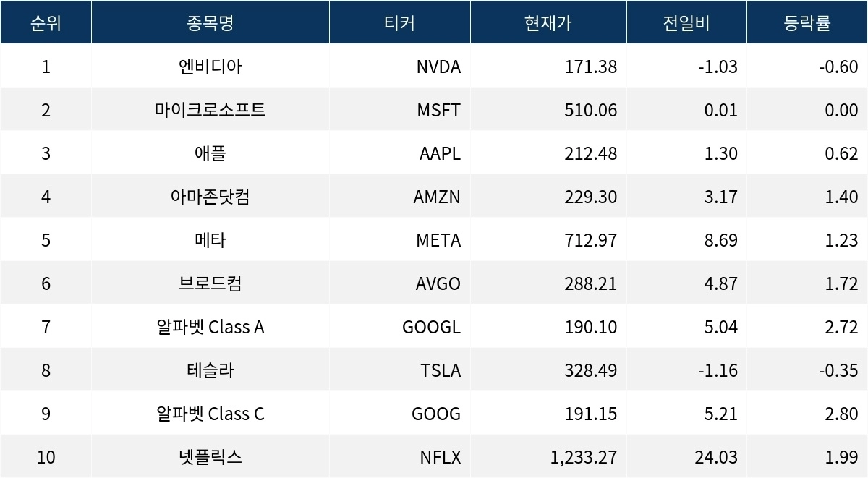Open the 엔비디아 stock name
The image size is (868, 478).
pos(210,67)
